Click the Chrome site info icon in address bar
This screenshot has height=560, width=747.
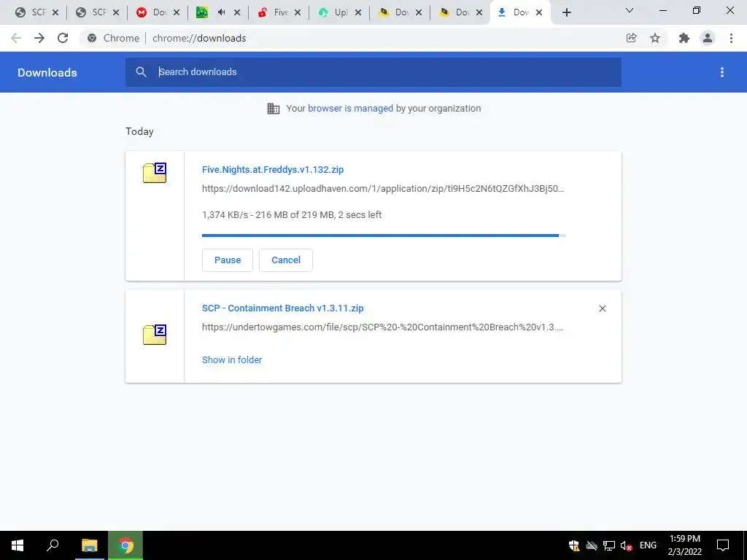(x=92, y=38)
